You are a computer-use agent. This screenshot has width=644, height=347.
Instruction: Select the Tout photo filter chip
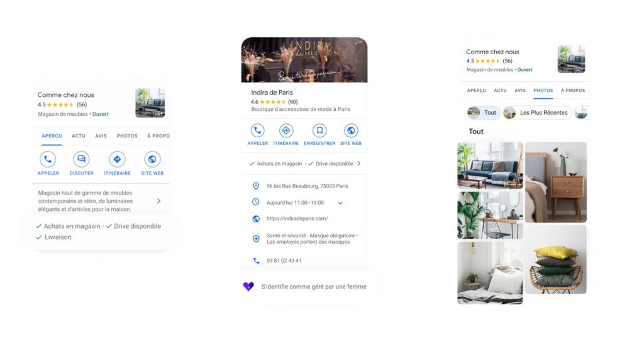coord(484,113)
